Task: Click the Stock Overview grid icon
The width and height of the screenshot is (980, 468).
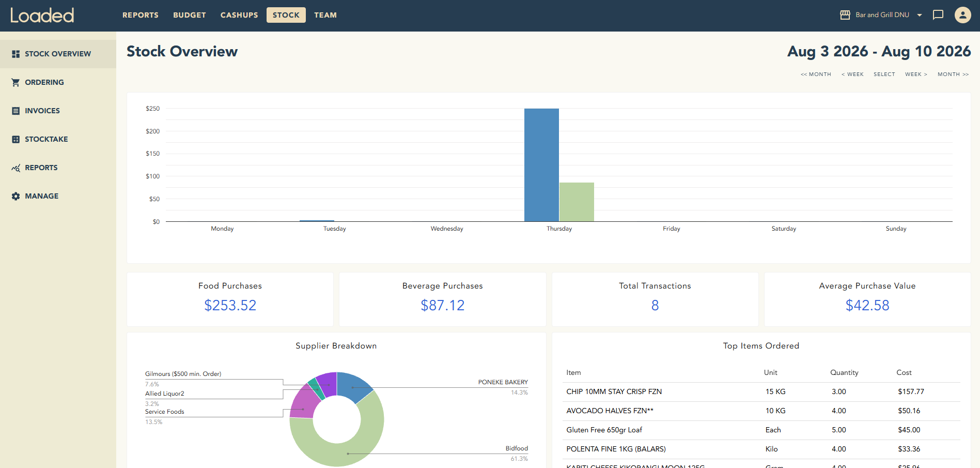Action: click(x=15, y=54)
